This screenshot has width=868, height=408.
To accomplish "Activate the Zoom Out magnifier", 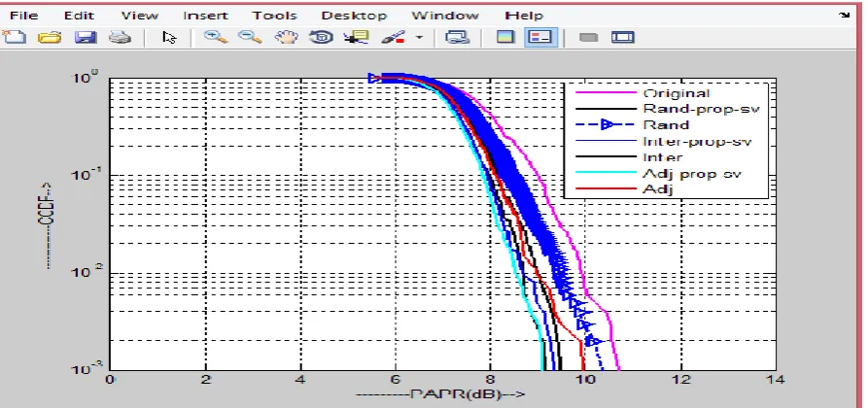I will tap(250, 37).
